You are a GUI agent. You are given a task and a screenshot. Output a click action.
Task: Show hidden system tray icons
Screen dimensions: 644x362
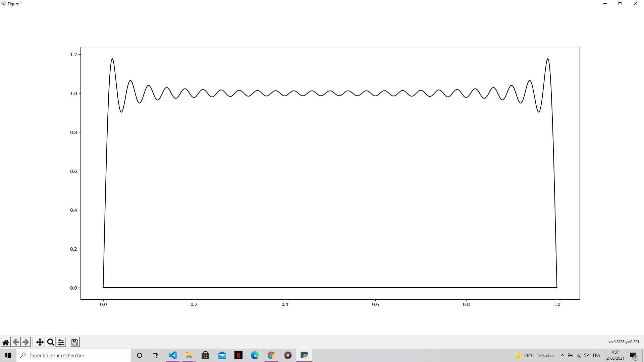(562, 355)
